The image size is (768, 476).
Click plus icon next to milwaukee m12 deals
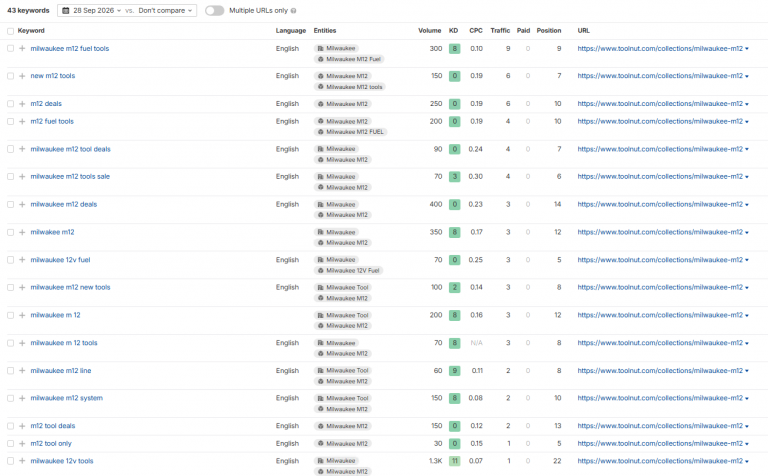[x=22, y=204]
